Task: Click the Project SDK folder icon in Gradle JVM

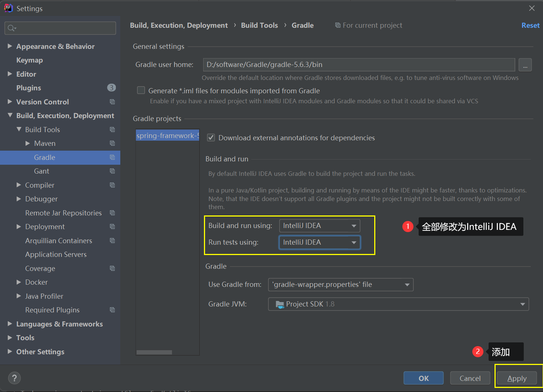Action: pos(280,304)
